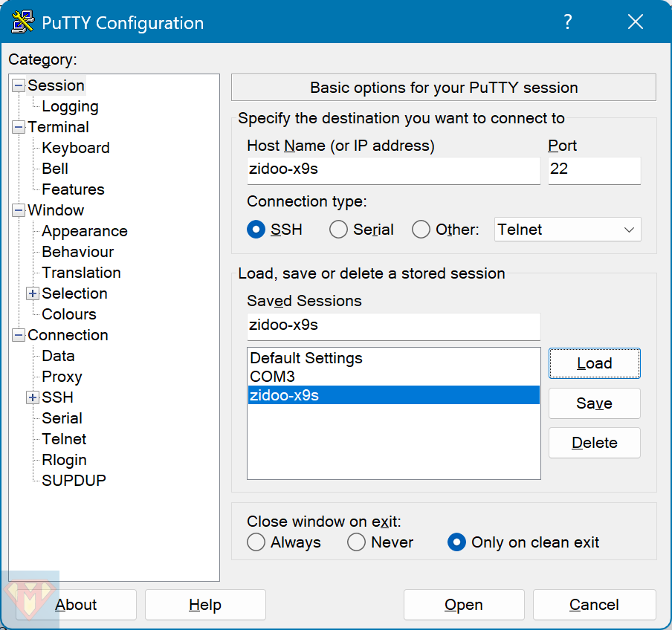Open the Colours category
This screenshot has height=630, width=672.
[69, 314]
